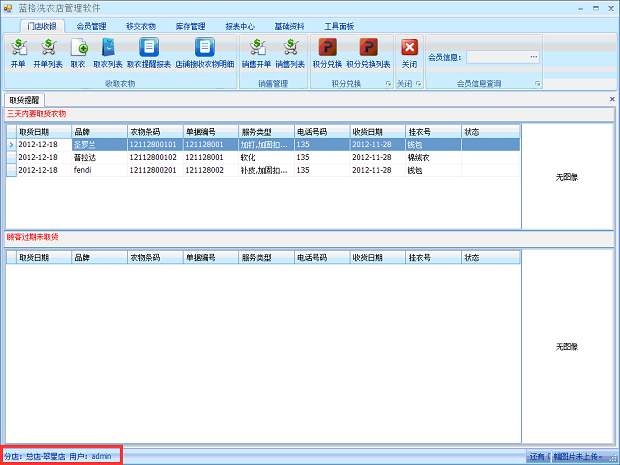The width and height of the screenshot is (620, 465).
Task: Select the 基础资料 tab
Action: (289, 26)
